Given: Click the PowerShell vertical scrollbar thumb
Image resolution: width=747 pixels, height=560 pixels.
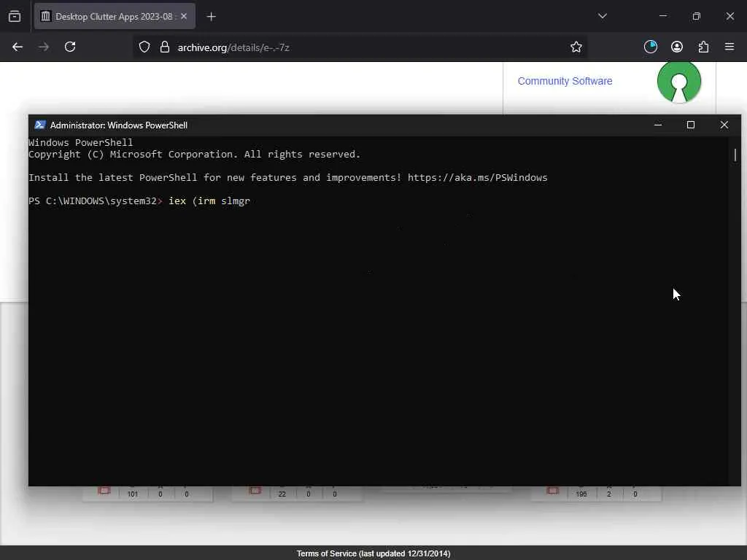Looking at the screenshot, I should point(735,155).
